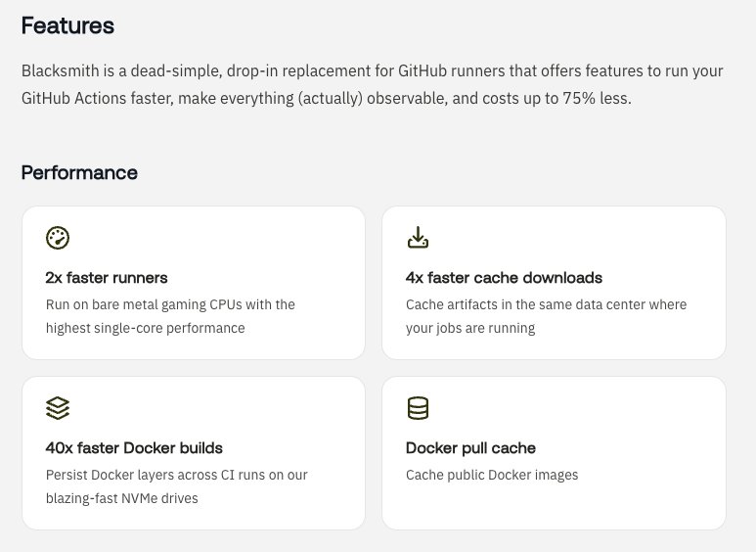This screenshot has width=756, height=552.
Task: Click the "Features" page heading
Action: coord(67,26)
